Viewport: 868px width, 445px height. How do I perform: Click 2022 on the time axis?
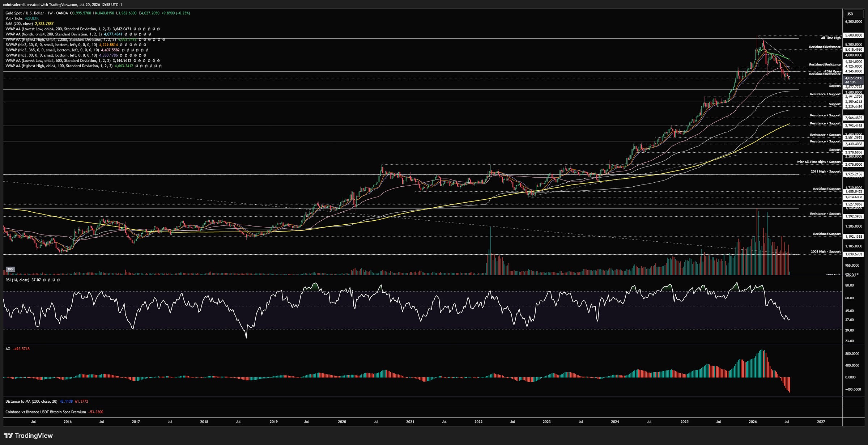(478, 422)
